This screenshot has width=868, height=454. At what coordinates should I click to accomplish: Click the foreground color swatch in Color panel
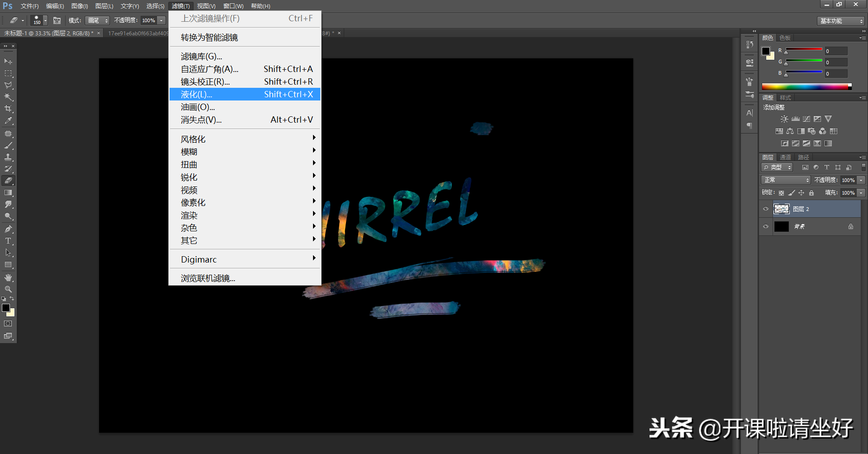click(x=766, y=51)
